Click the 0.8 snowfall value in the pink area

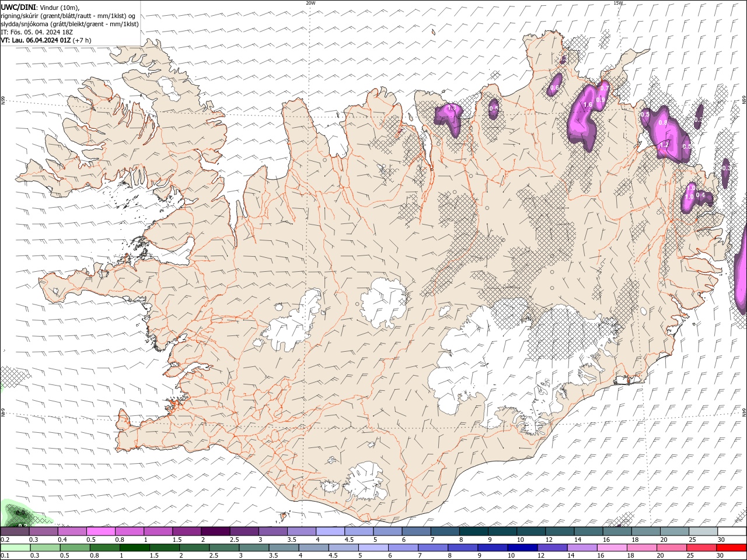click(662, 123)
